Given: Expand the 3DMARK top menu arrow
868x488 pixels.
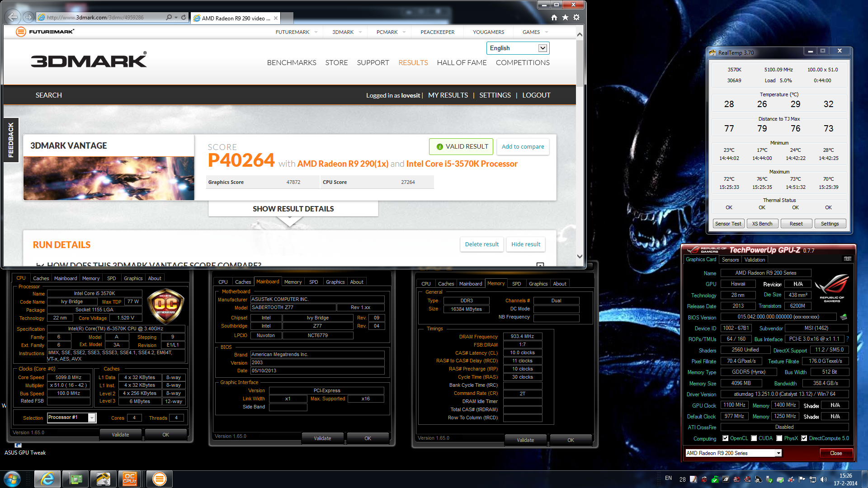Looking at the screenshot, I should tap(360, 32).
